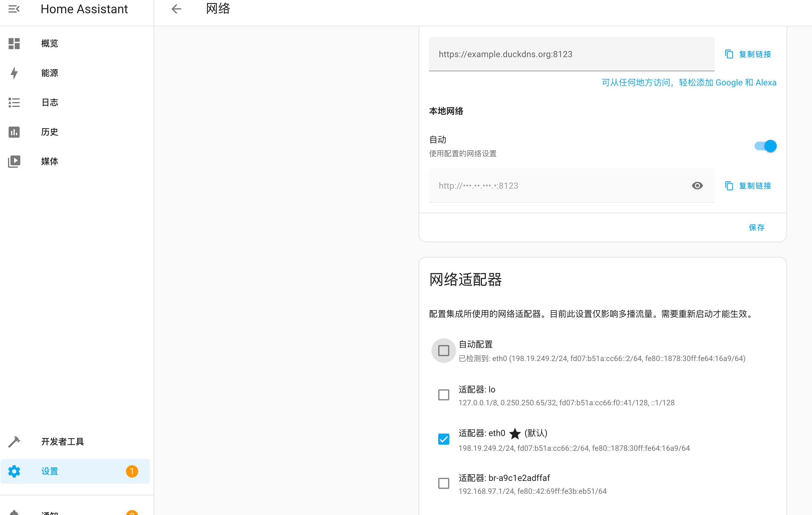This screenshot has height=515, width=812.
Task: Open the 日志 logbook page
Action: [49, 102]
